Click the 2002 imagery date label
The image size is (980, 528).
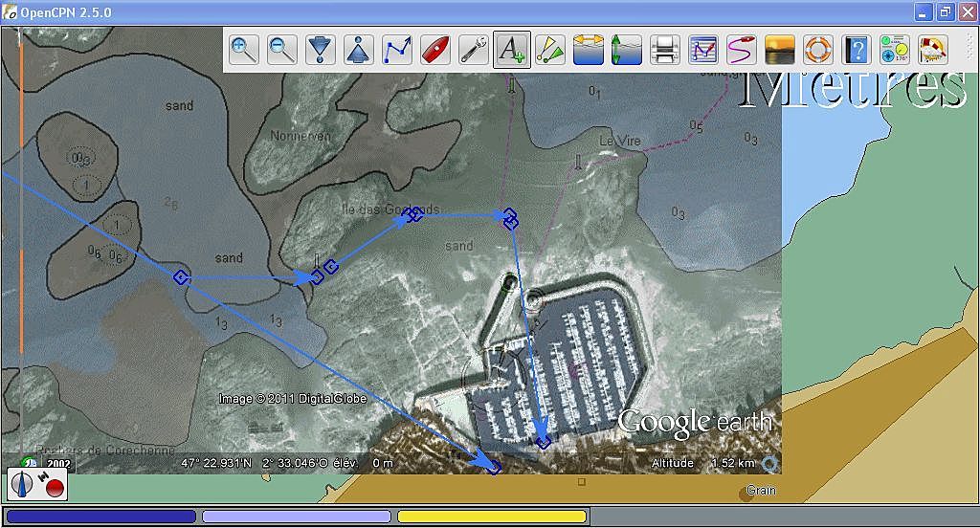click(x=58, y=464)
